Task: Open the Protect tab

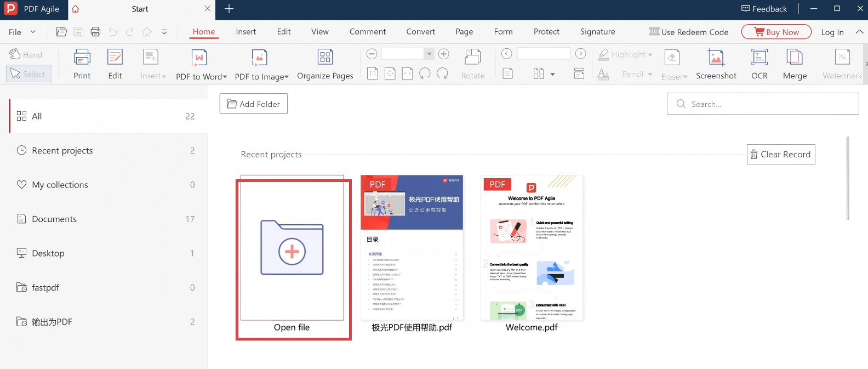Action: 546,32
